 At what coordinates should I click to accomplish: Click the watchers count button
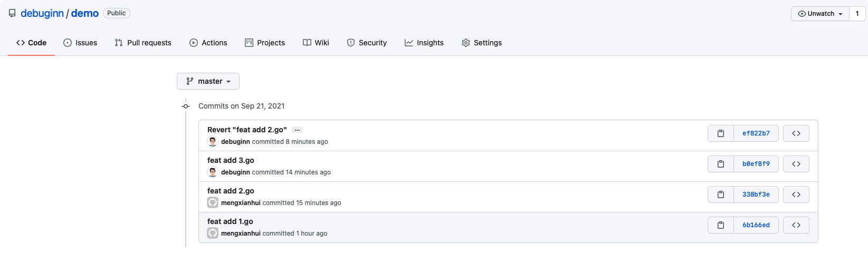pos(857,14)
